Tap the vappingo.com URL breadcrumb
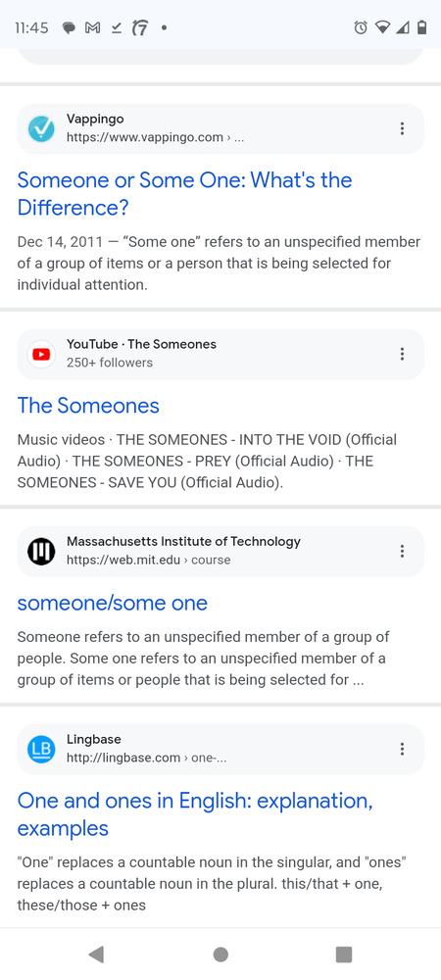The width and height of the screenshot is (441, 980). click(155, 137)
